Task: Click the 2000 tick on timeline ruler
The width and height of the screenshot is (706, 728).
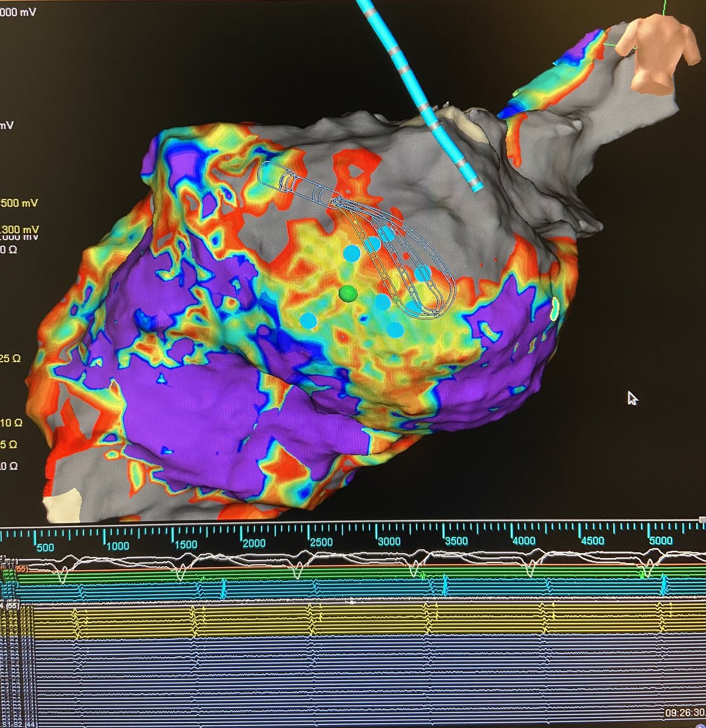Action: point(254,542)
